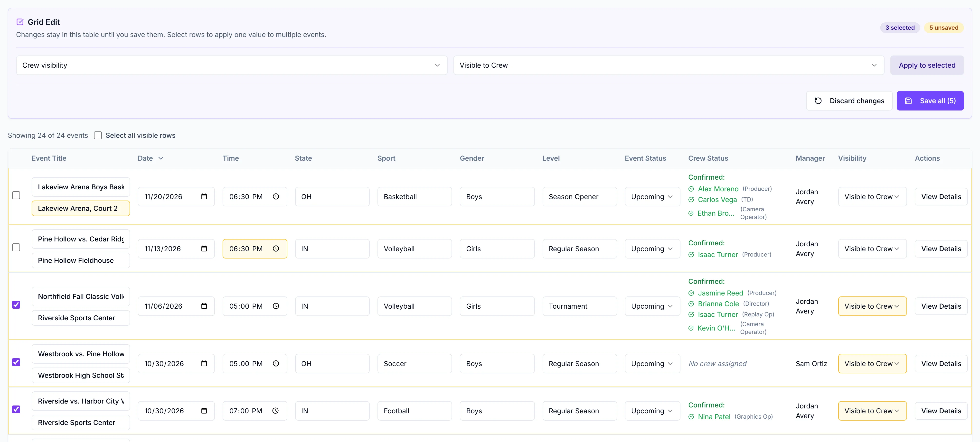Open the Crew visibility field dropdown
The width and height of the screenshot is (980, 442).
coord(232,65)
